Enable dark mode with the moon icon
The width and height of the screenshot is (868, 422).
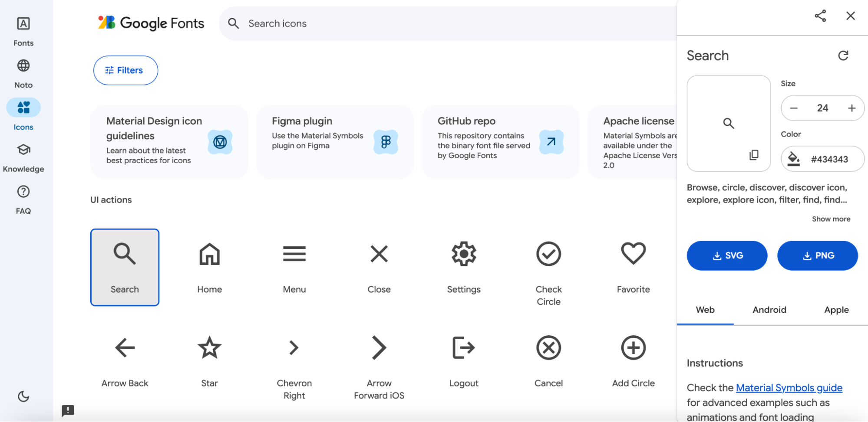[x=23, y=396]
